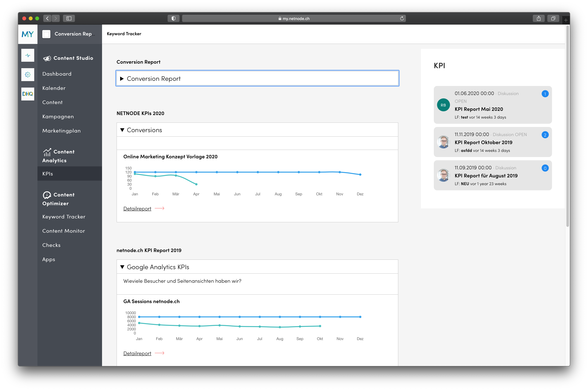This screenshot has height=390, width=588.
Task: Click the NETNODE KPIs 2020 heading
Action: 140,113
